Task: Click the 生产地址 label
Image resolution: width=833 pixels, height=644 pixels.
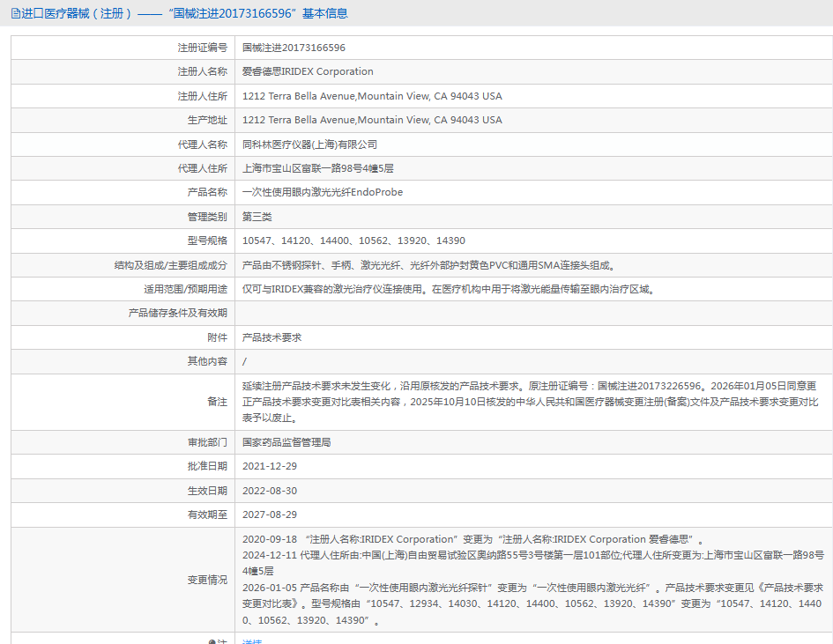Action: coord(207,120)
